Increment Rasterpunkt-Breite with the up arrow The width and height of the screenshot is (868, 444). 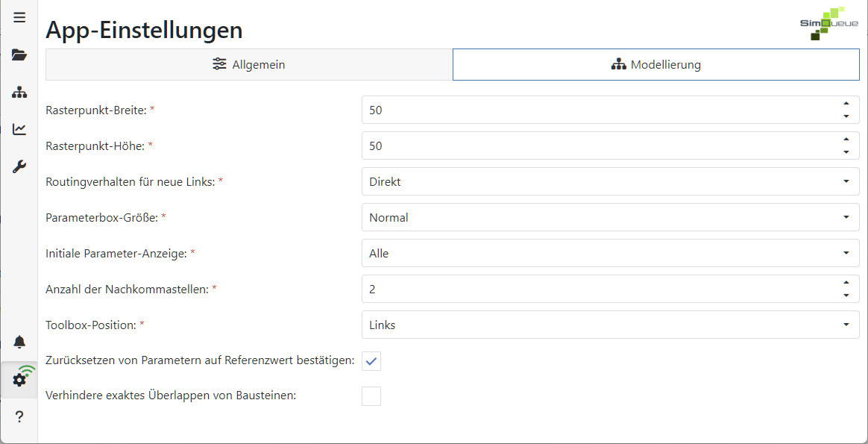coord(846,104)
